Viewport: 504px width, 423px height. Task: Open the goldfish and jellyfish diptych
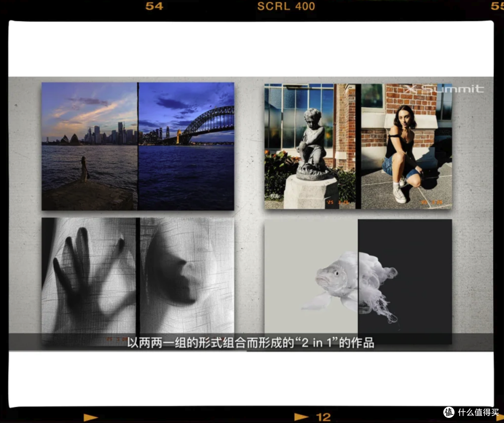point(358,282)
